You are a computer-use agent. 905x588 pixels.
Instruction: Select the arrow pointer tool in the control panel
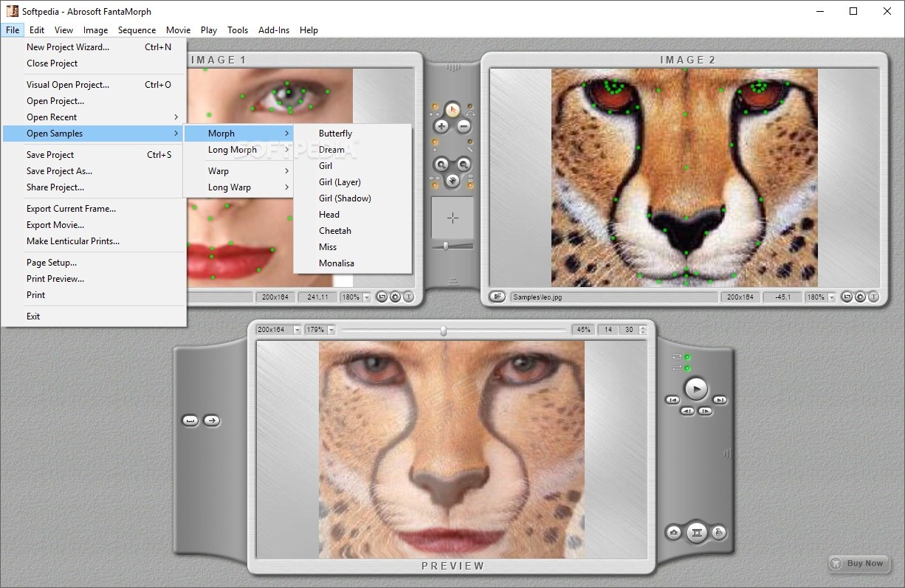pyautogui.click(x=452, y=109)
